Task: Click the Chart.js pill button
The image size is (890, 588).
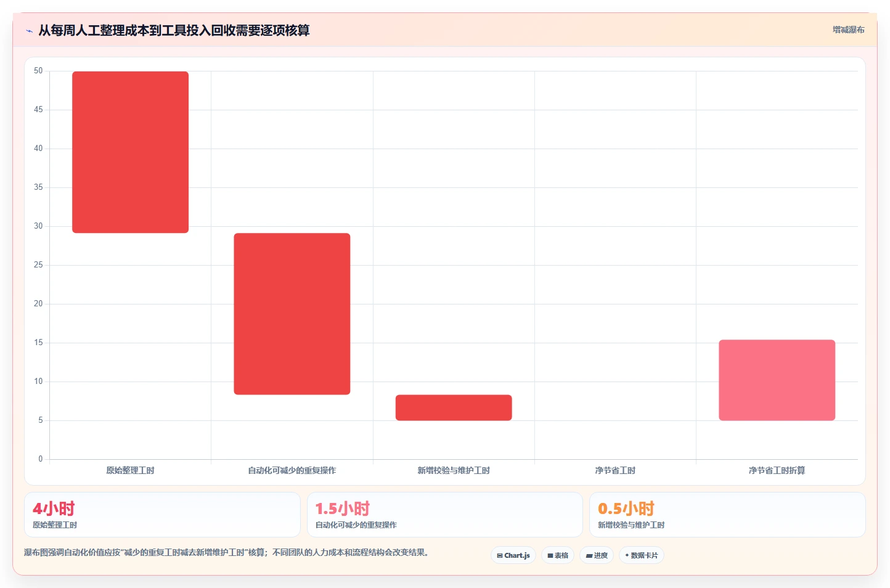Action: tap(513, 555)
